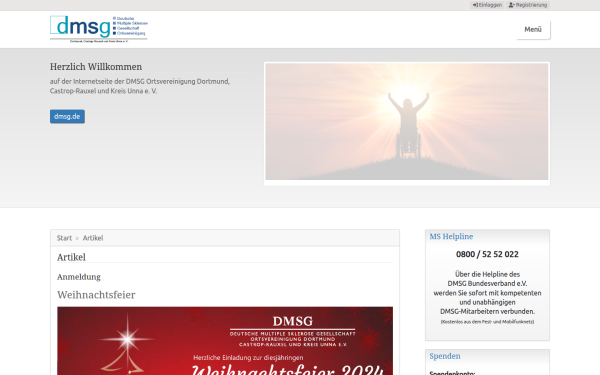Go to Start in breadcrumb
The width and height of the screenshot is (600, 375).
tap(64, 238)
